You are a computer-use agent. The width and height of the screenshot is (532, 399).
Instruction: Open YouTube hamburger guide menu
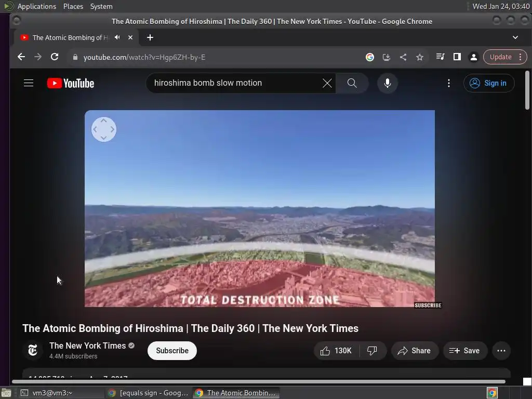pos(29,83)
